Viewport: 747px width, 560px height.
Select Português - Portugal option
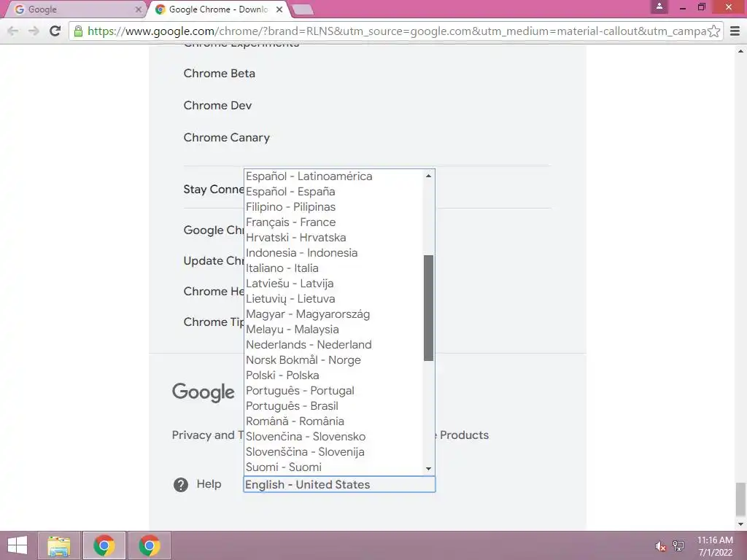[x=333, y=391]
